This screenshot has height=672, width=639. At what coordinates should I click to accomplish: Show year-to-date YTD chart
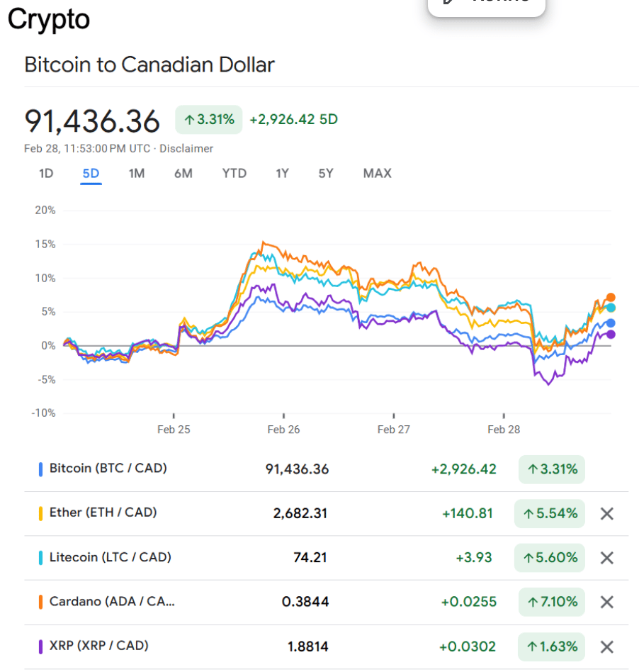tap(234, 173)
